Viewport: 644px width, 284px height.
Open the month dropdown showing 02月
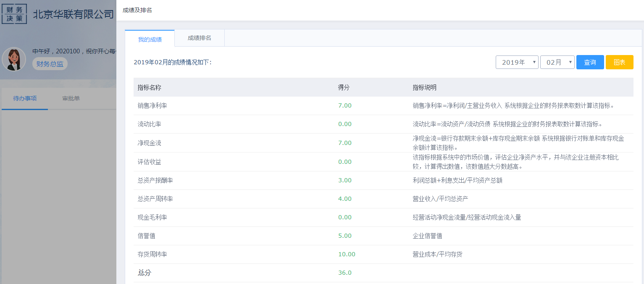coord(557,62)
